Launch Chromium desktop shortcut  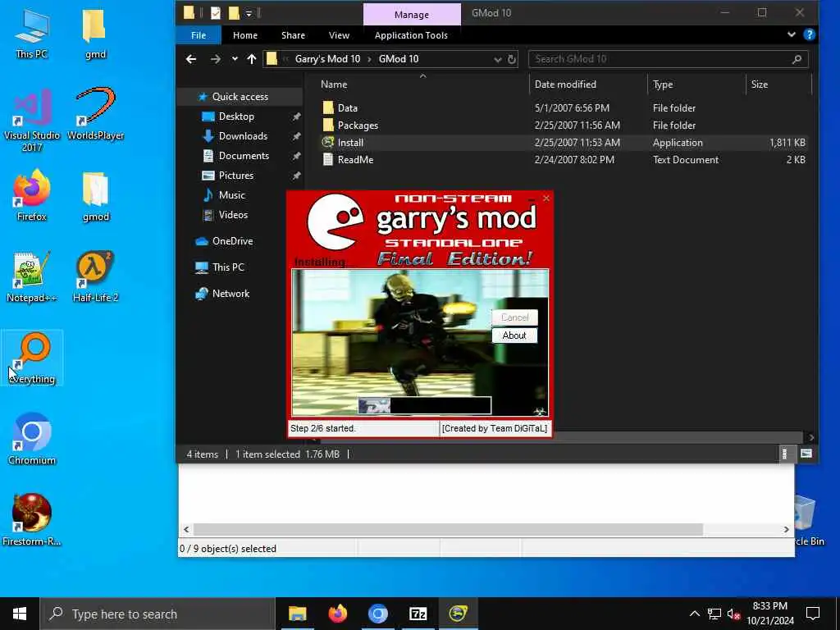pos(32,439)
